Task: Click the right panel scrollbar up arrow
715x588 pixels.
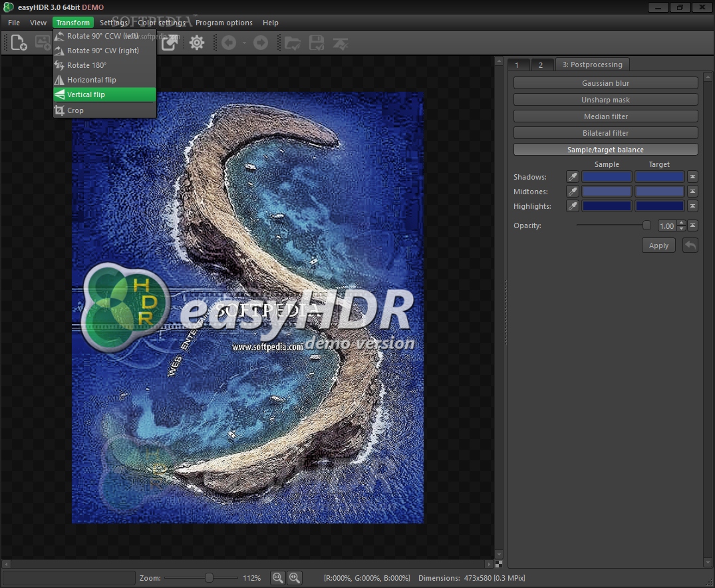Action: tap(707, 76)
